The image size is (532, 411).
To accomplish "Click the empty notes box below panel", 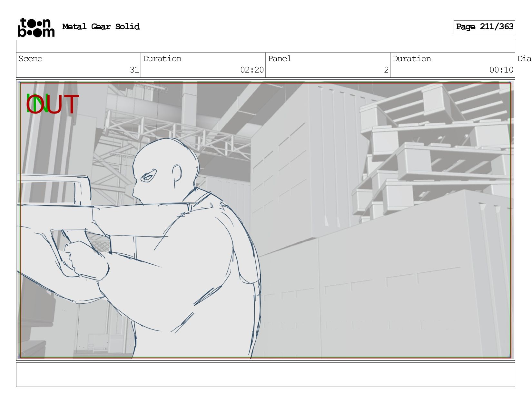I will pos(265,375).
